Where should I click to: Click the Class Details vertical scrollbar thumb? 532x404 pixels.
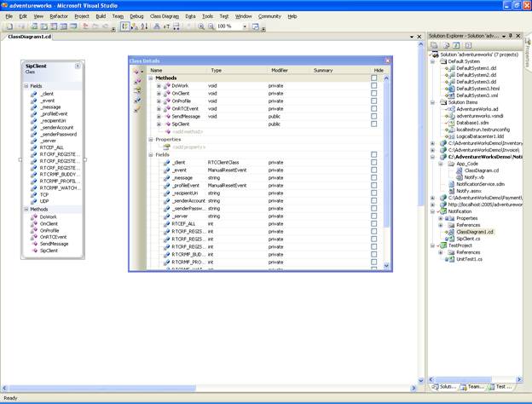386,155
